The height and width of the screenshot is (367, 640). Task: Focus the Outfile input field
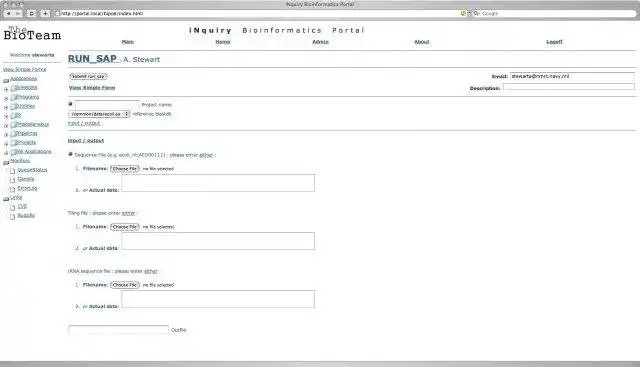pyautogui.click(x=118, y=329)
